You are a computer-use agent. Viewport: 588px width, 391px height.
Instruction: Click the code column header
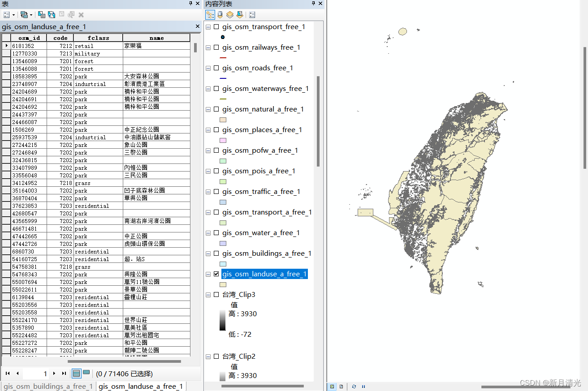[x=60, y=38]
